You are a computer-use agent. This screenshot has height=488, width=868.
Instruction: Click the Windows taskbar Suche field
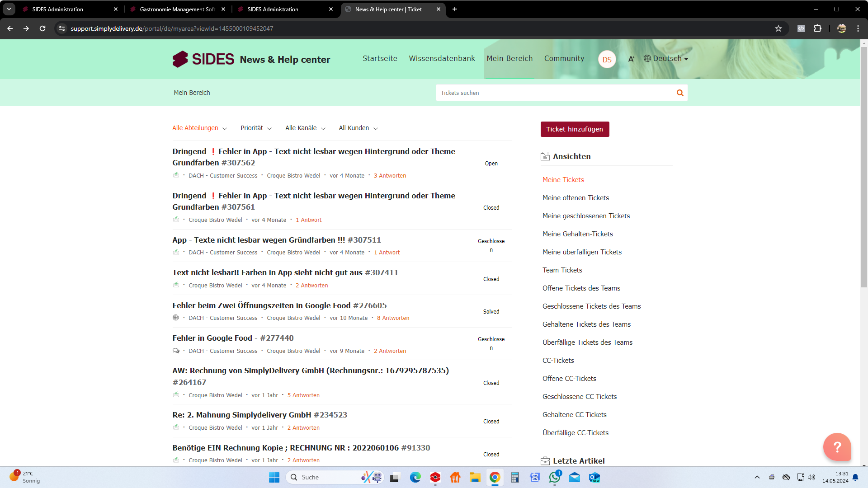click(x=335, y=477)
